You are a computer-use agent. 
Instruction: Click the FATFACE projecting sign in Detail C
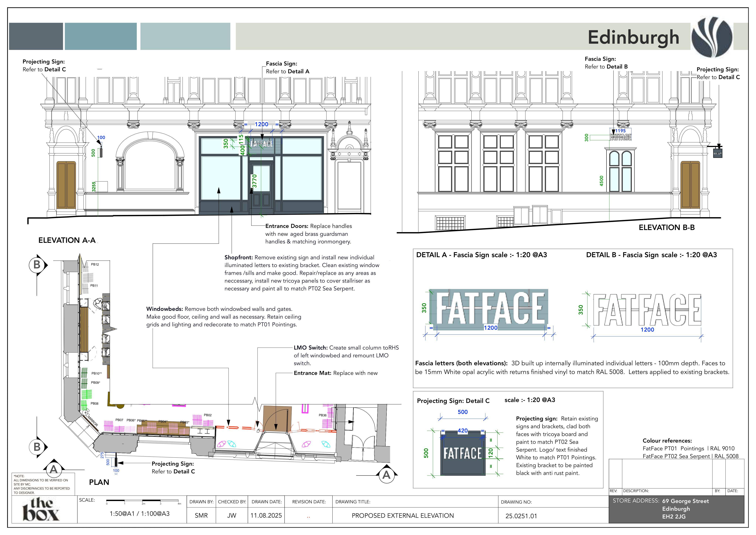[463, 453]
